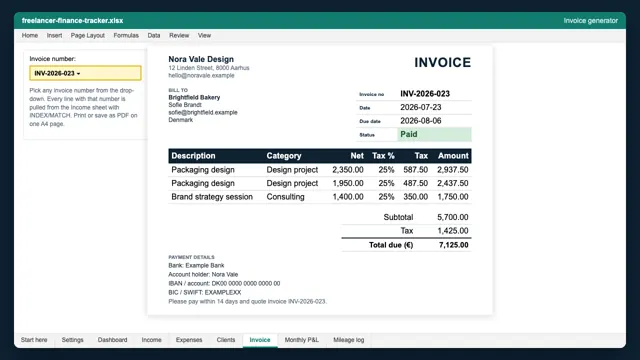Open the View menu
640x360 pixels.
204,36
